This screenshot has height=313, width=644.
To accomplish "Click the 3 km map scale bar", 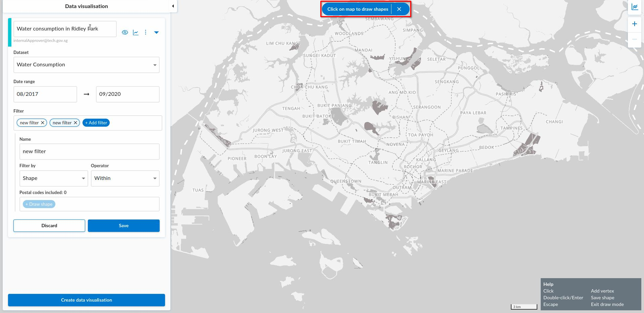I will [x=524, y=307].
